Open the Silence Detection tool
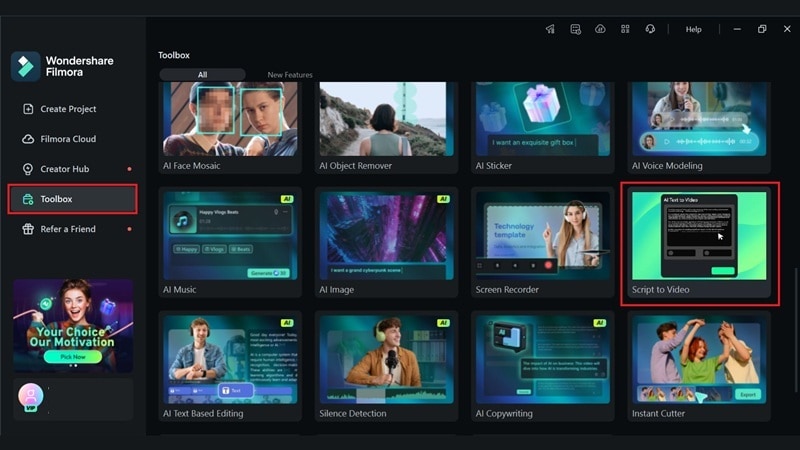800x450 pixels. tap(386, 366)
